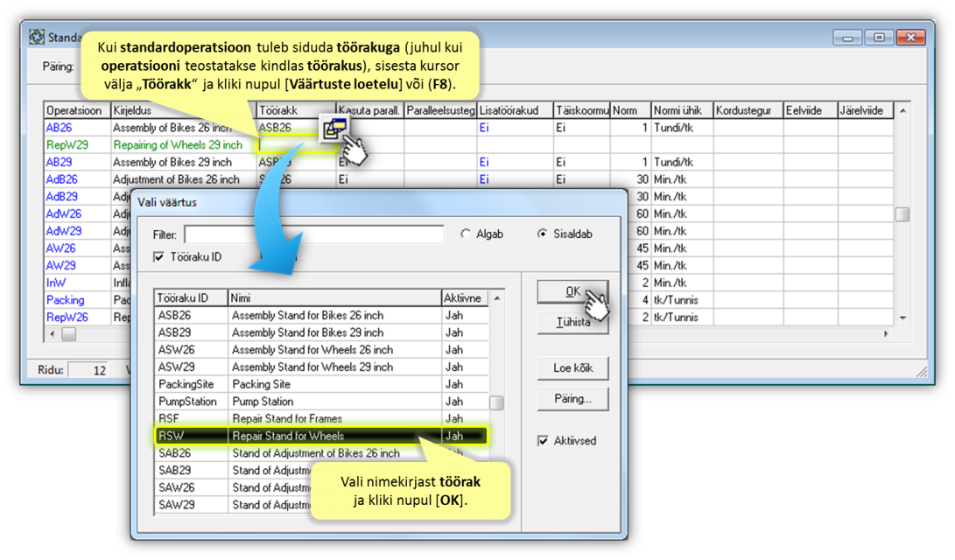This screenshot has width=955, height=560.
Task: Toggle the Aktiivsed checkbox
Action: point(543,441)
